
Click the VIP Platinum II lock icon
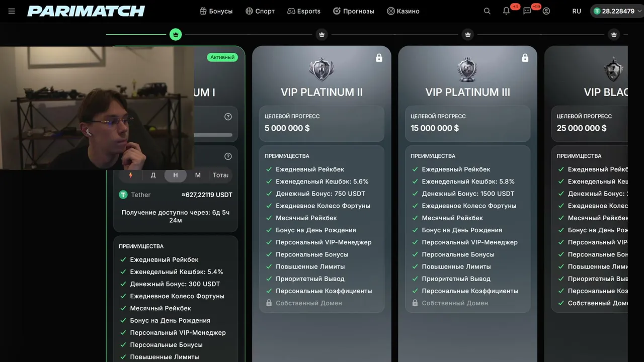[x=379, y=58]
